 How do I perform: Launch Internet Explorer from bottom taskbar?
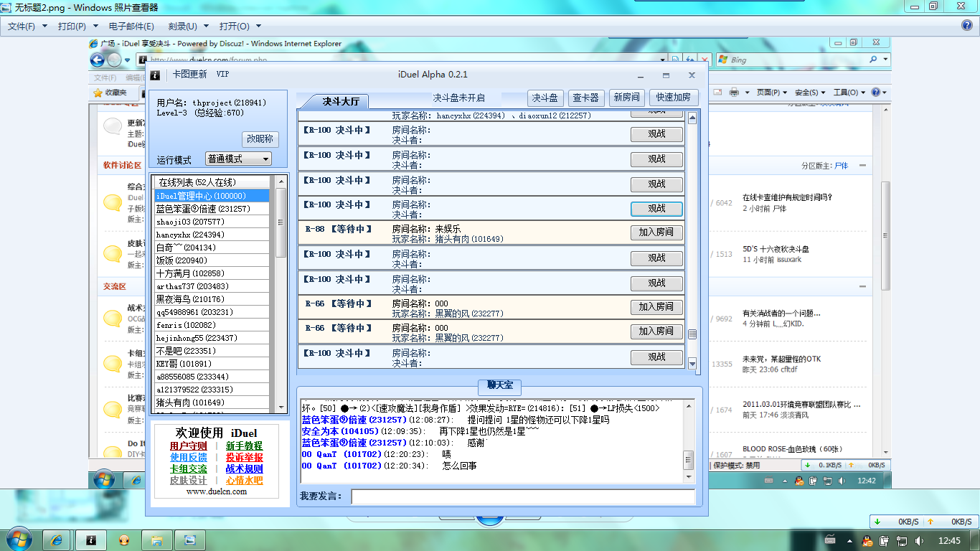pos(57,540)
